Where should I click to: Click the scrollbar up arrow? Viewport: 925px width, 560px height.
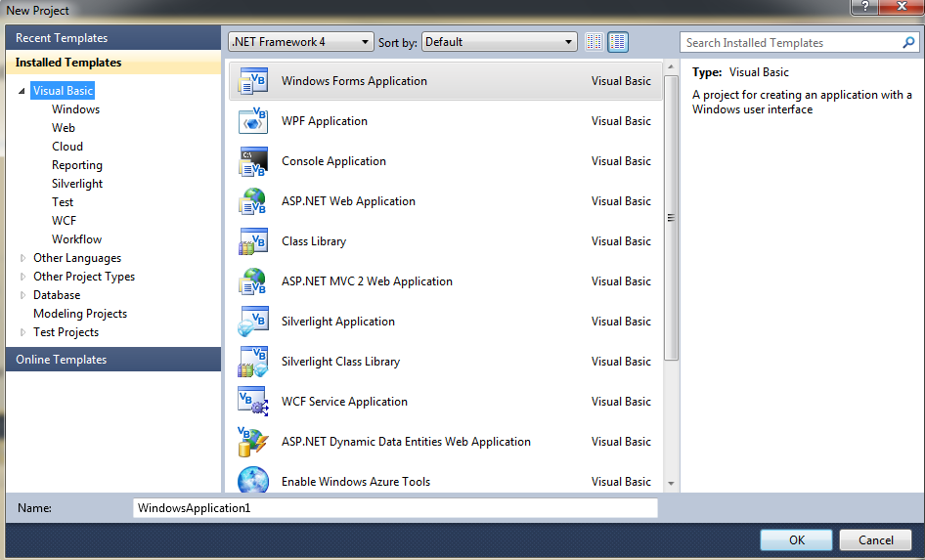(671, 67)
